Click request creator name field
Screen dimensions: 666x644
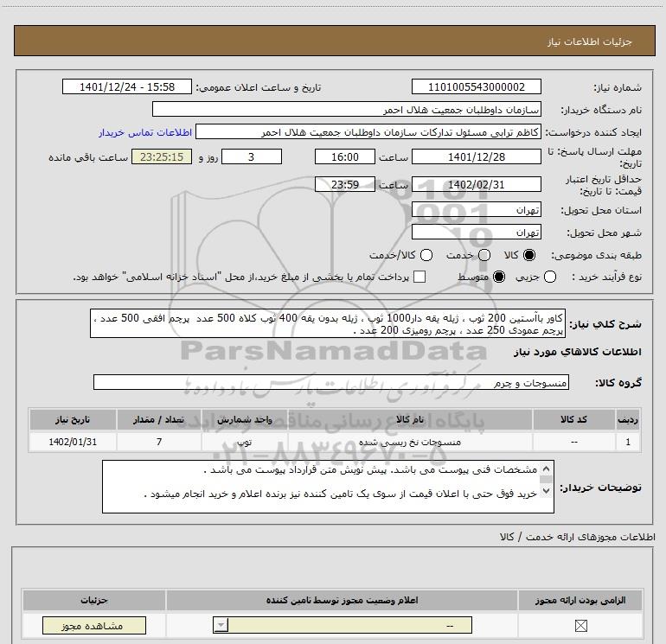coord(368,131)
